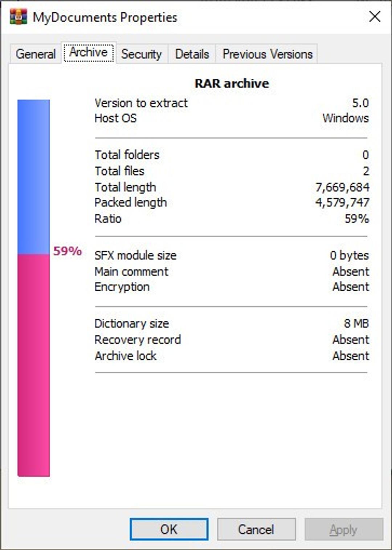Click the Total length value 7,669,684
This screenshot has width=392, height=550.
pos(342,187)
